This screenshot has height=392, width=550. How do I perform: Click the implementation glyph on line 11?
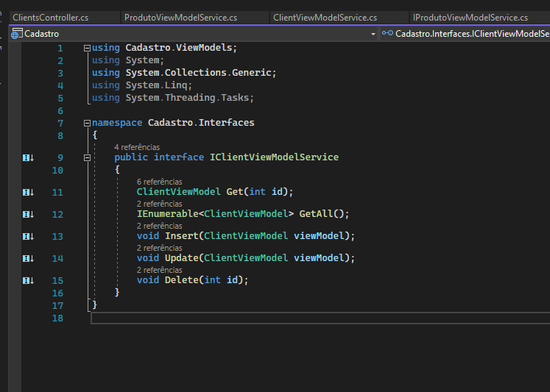tap(29, 192)
